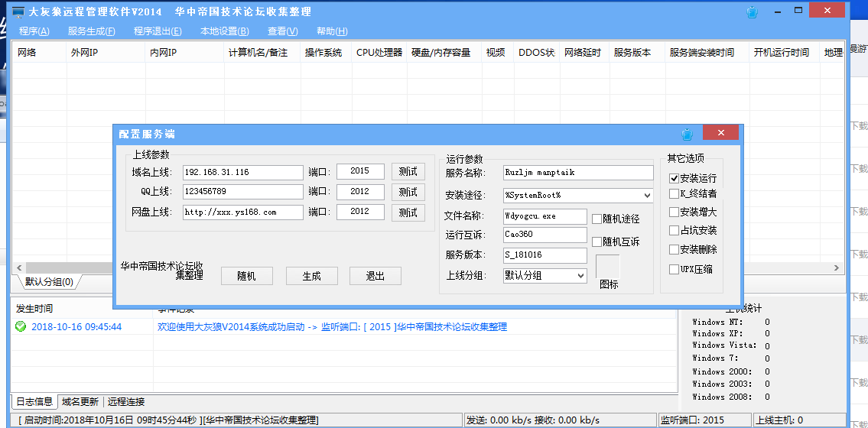Toggle the UPX压缩 checkbox
Screen dimensions: 868x428
[x=674, y=269]
